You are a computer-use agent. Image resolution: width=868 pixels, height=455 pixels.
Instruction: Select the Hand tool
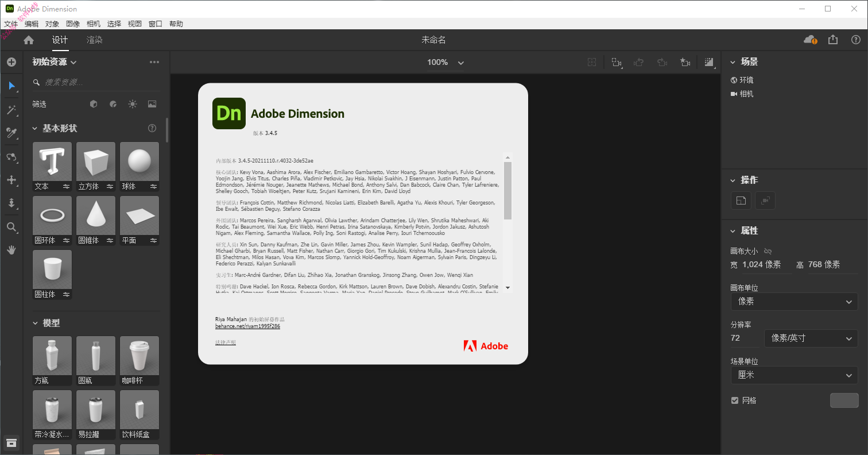coord(11,250)
